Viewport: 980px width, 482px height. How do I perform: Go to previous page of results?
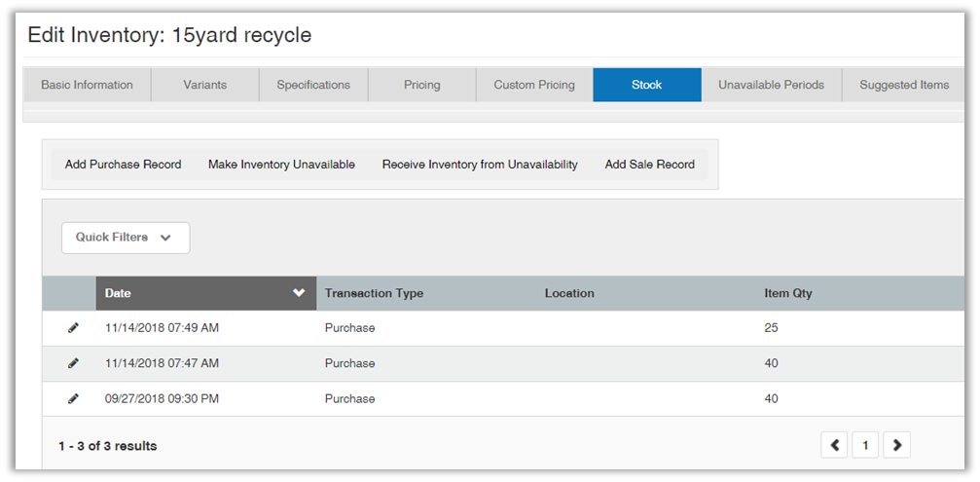[834, 445]
